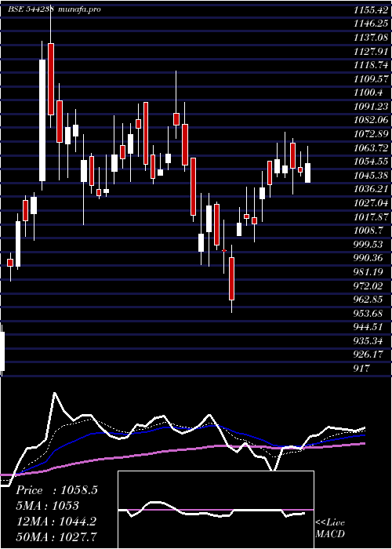
Task: Click the 944.51 price axis label
Action: tap(368, 327)
